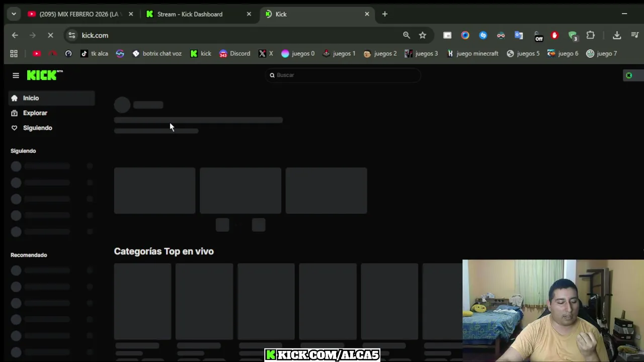Open the Google Translate extension
Viewport: 644px width, 362px height.
coord(519,35)
